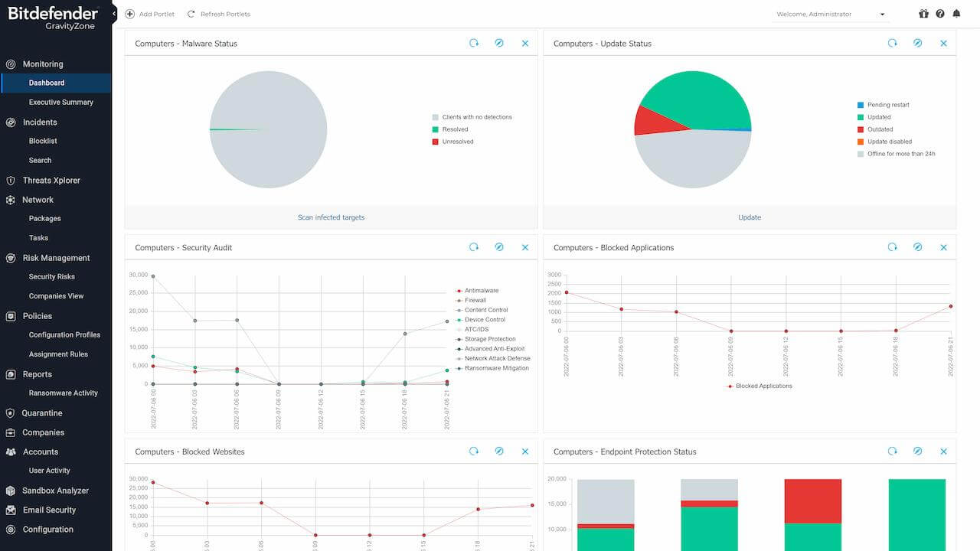
Task: Remove the Malware Status portlet
Action: tap(525, 44)
